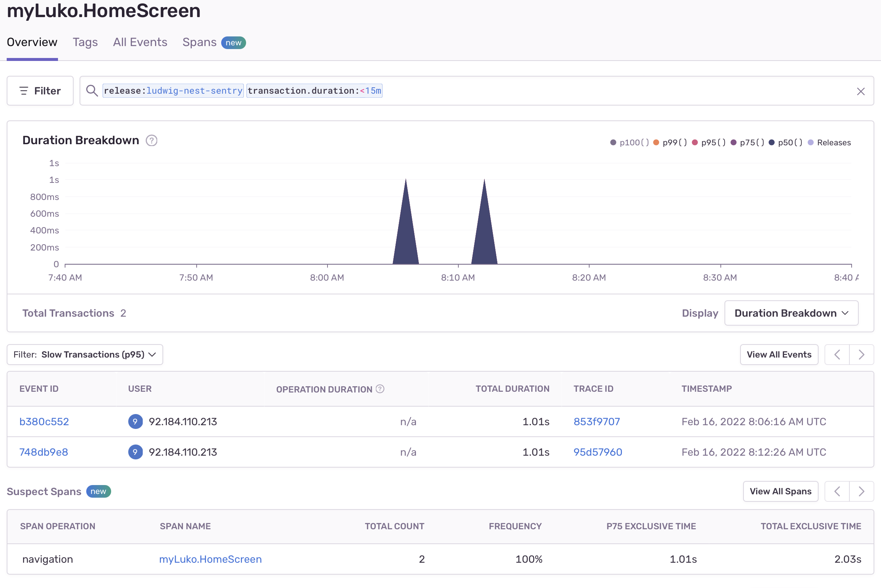Click the View All Events button
Screen dimensions: 881x588
tap(779, 354)
